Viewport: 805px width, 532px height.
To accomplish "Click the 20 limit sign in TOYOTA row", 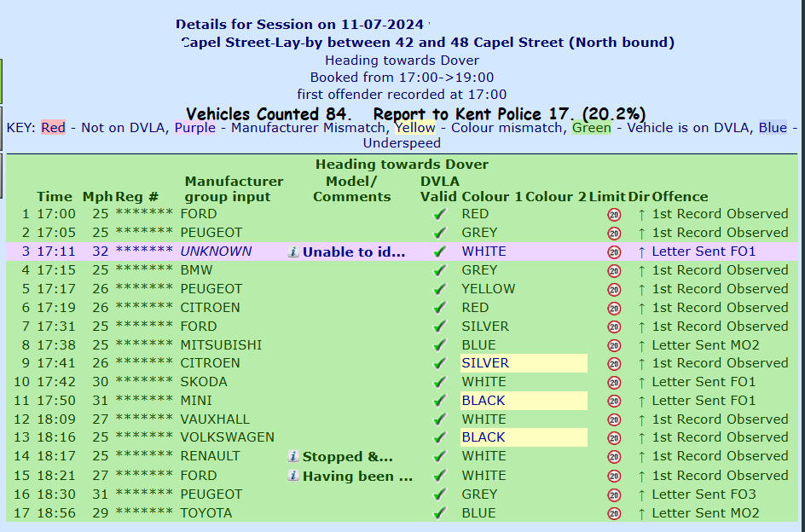I will point(614,513).
